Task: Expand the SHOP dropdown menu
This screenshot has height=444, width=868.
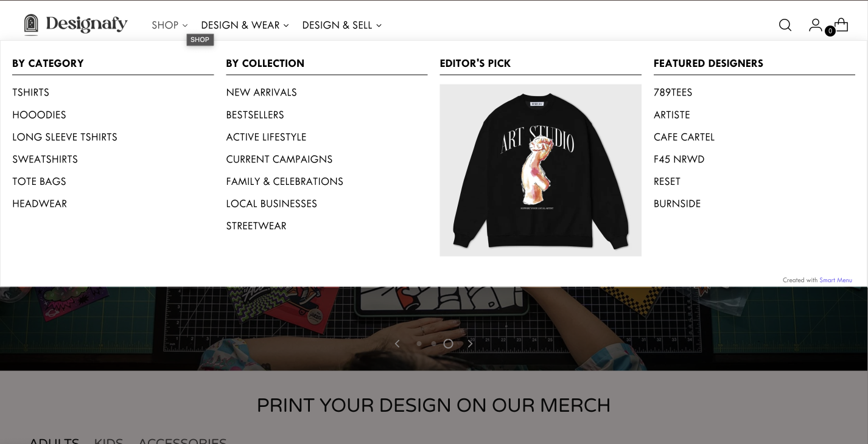Action: [170, 25]
